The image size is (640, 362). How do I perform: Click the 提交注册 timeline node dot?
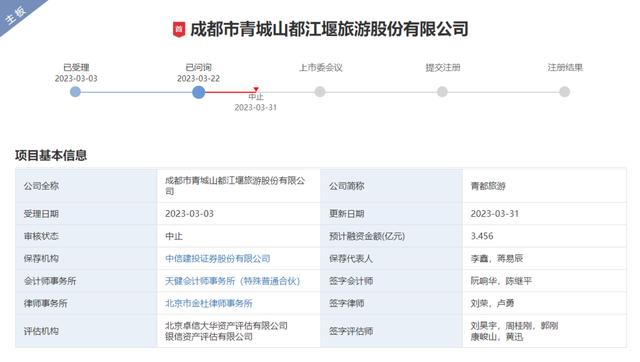[442, 92]
